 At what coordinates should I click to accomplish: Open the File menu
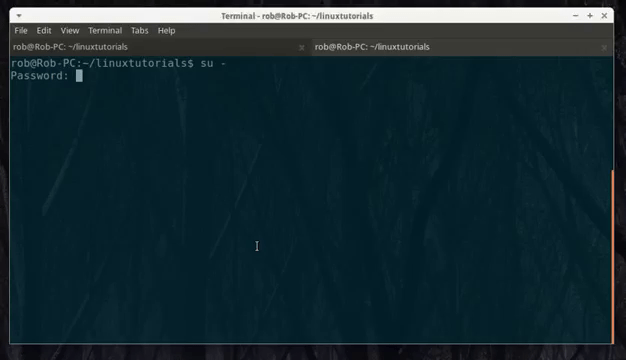[x=21, y=31]
